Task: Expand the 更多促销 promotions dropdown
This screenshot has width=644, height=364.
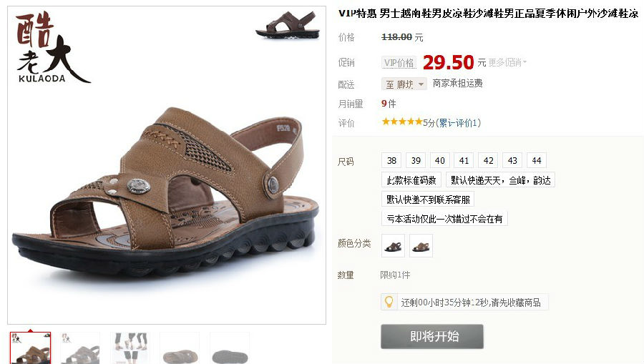Action: point(507,62)
